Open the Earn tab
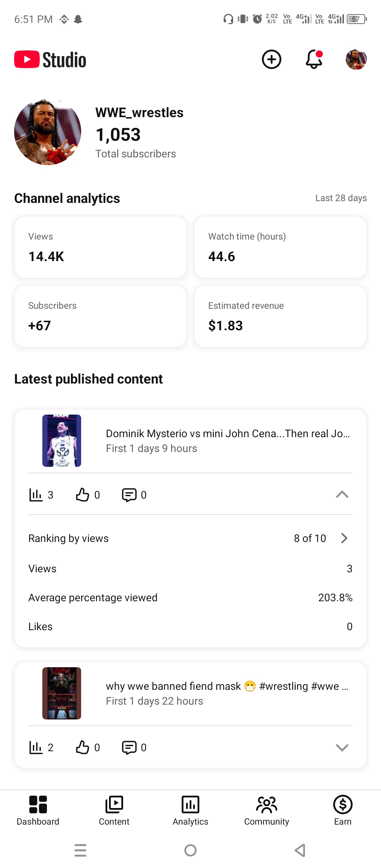 pyautogui.click(x=343, y=810)
